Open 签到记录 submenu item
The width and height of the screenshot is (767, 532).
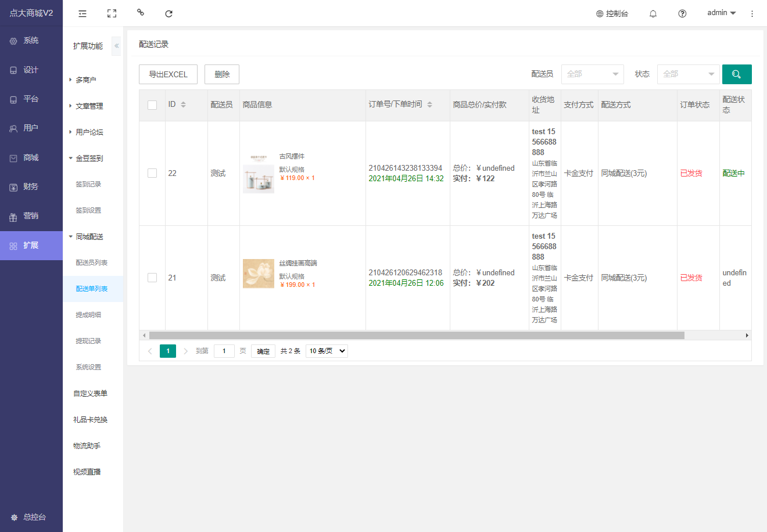pos(88,184)
